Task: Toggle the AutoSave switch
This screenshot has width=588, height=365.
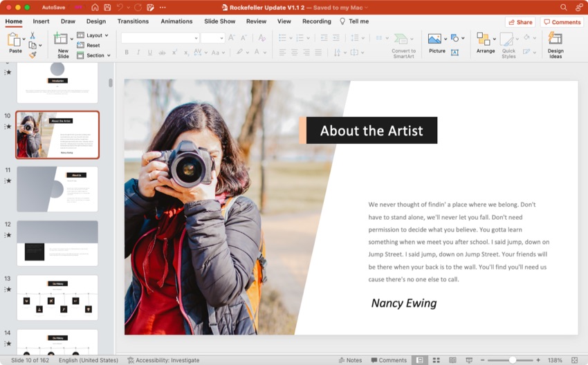Action: tap(78, 7)
